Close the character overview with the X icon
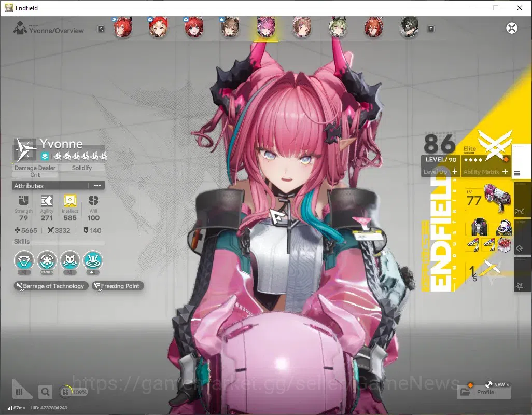This screenshot has width=532, height=415. pyautogui.click(x=512, y=28)
